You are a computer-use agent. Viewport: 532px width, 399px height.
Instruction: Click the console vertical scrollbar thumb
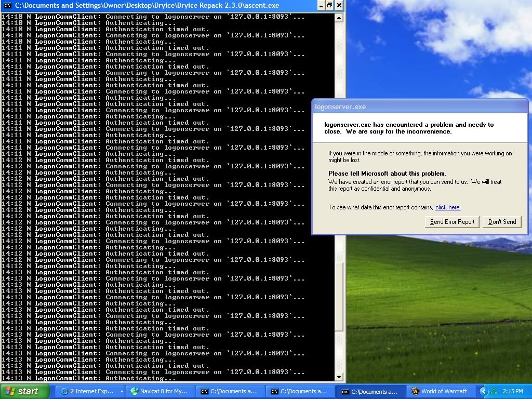pyautogui.click(x=339, y=297)
